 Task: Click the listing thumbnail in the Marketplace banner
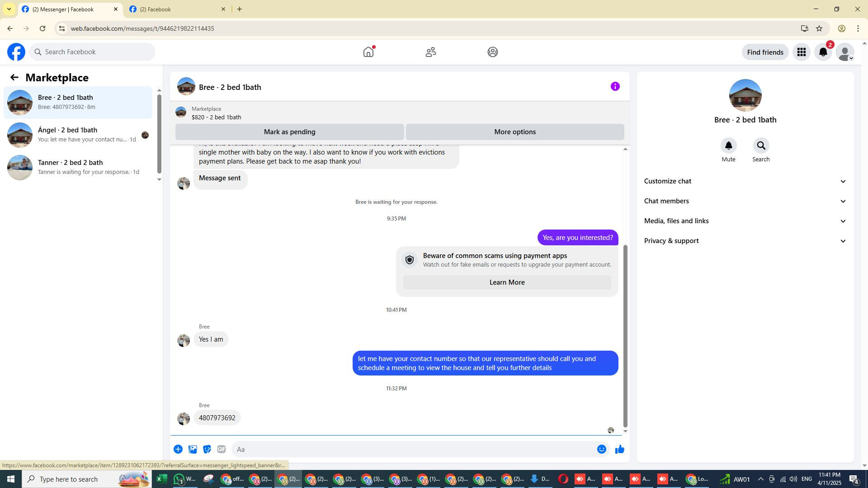pyautogui.click(x=181, y=112)
